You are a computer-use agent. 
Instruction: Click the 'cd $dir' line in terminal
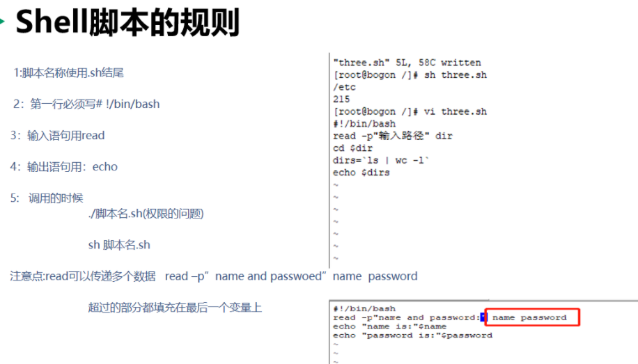[x=352, y=148]
